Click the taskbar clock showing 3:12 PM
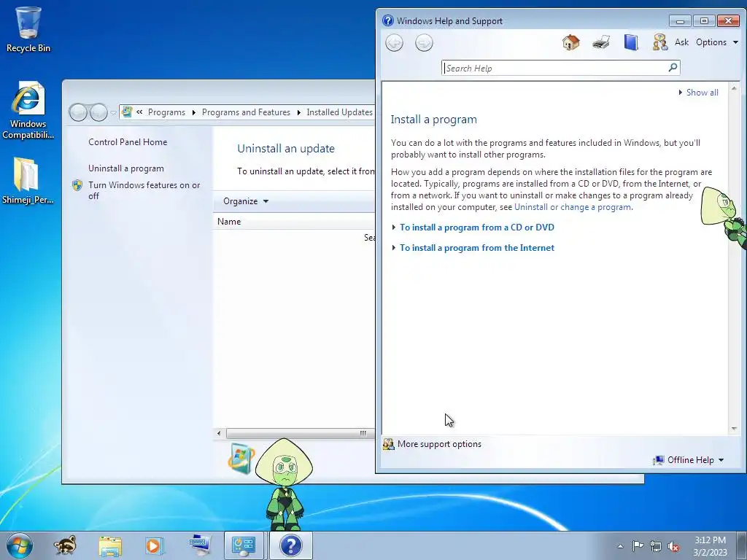Image resolution: width=747 pixels, height=560 pixels. 710,546
